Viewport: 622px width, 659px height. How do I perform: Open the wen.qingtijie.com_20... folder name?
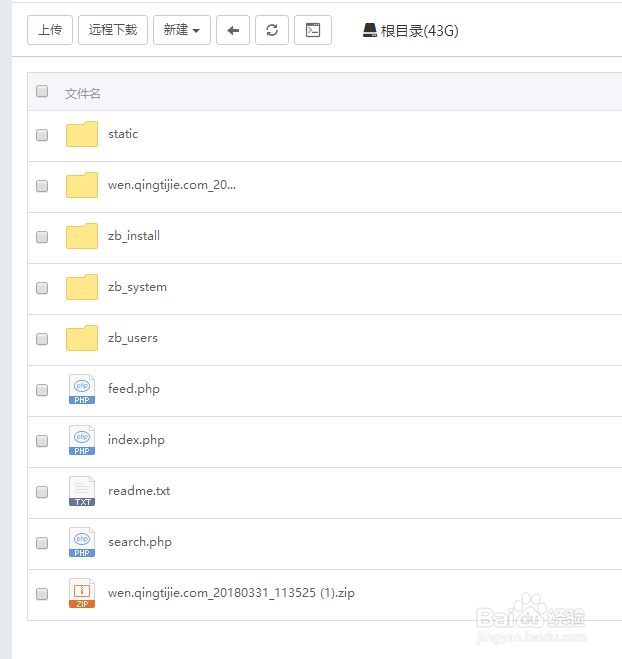click(x=172, y=185)
